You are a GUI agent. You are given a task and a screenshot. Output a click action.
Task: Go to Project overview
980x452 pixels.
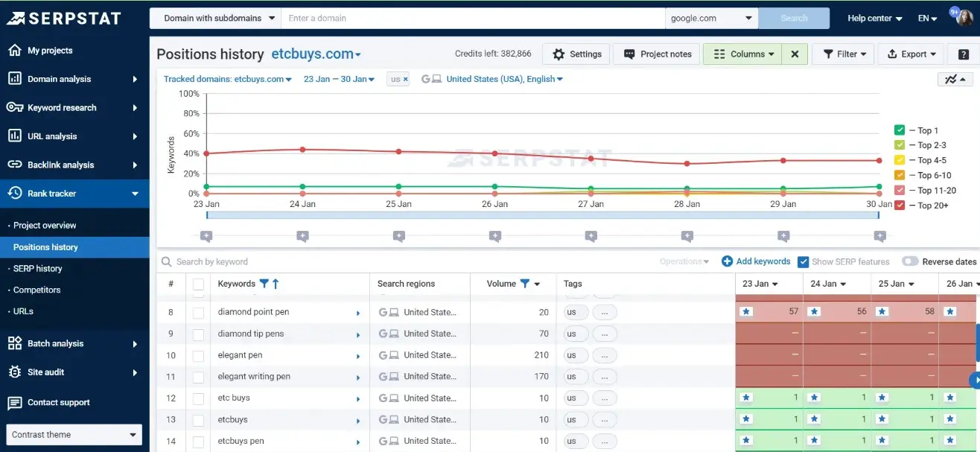tap(45, 225)
